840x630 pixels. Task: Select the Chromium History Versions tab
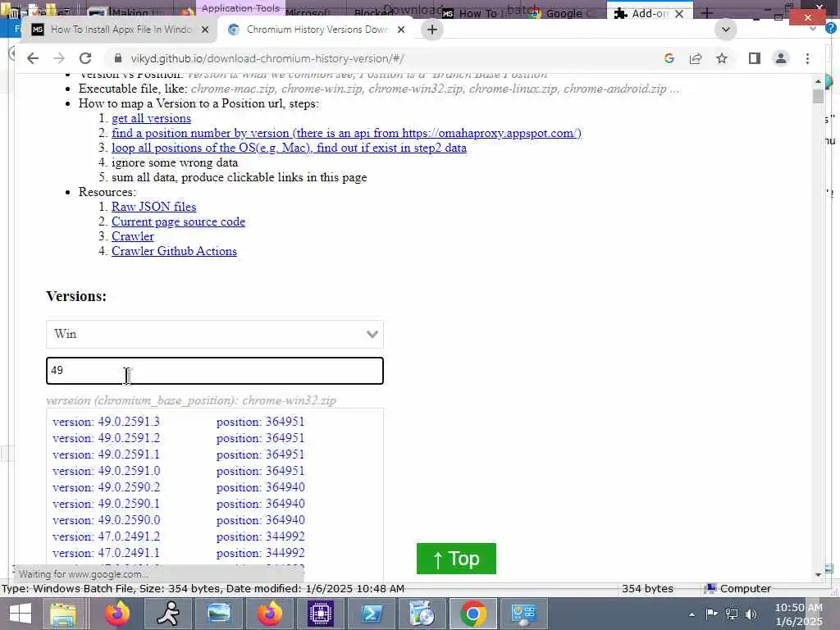[316, 30]
